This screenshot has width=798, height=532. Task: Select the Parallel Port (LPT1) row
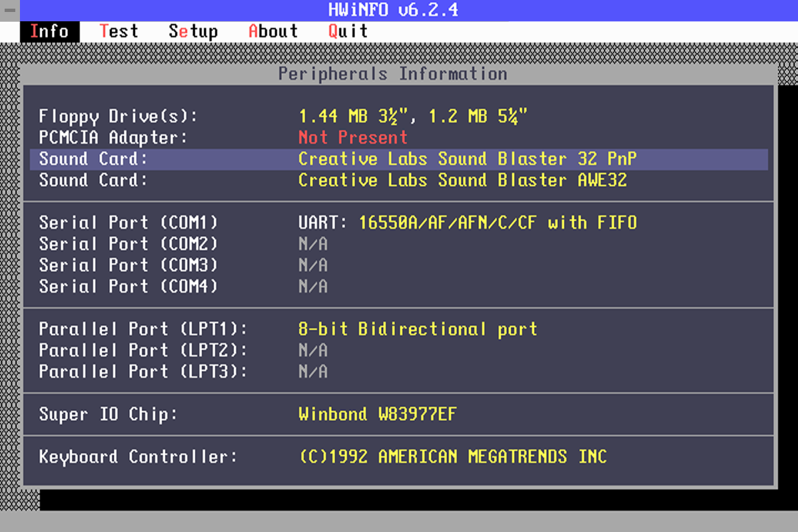399,329
